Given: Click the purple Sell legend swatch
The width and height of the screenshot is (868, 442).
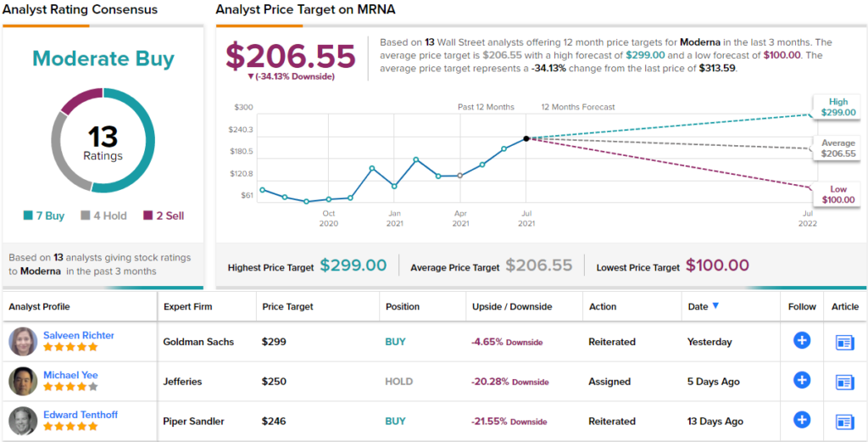Looking at the screenshot, I should click(149, 216).
